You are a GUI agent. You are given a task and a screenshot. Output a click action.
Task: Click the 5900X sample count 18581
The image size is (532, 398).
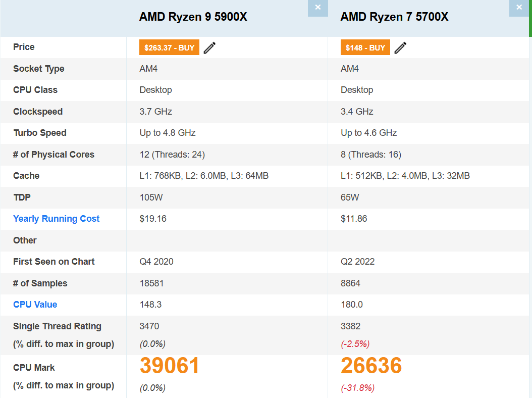click(151, 283)
